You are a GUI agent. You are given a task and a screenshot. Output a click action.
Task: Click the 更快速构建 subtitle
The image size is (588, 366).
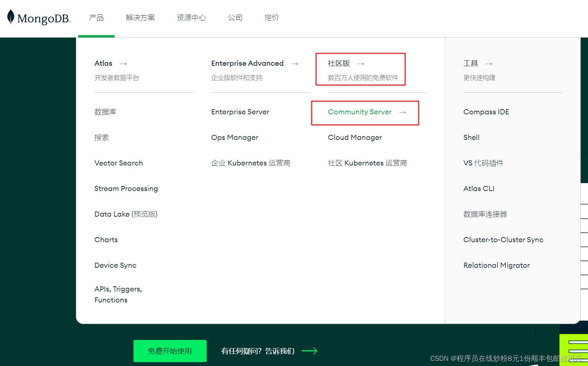point(480,78)
